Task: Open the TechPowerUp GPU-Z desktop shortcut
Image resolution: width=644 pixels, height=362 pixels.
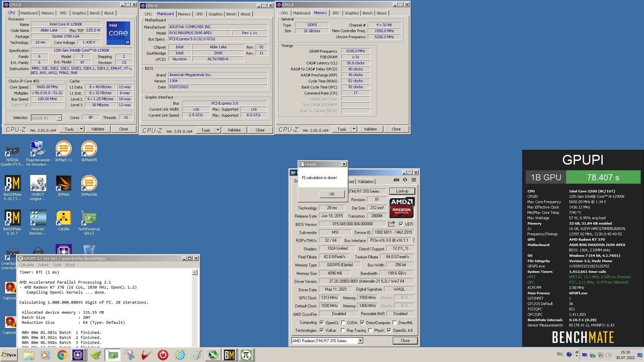Action: pyautogui.click(x=89, y=223)
